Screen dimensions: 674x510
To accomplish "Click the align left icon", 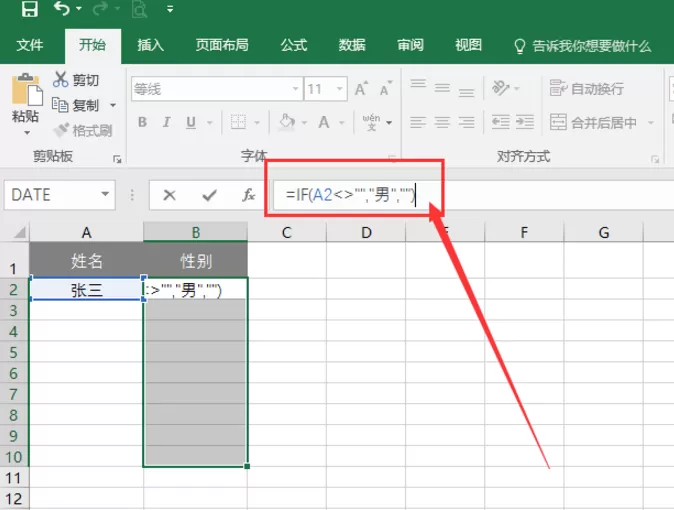I will [x=417, y=123].
